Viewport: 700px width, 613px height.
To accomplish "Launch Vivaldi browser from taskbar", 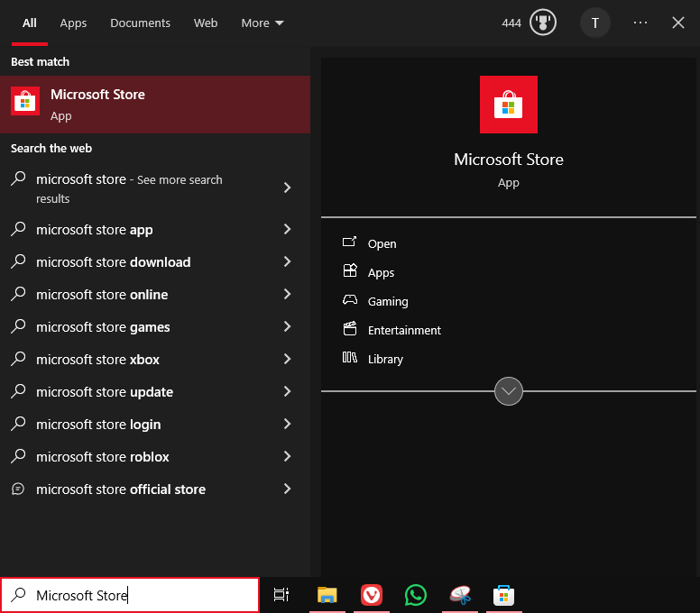I will coord(371,595).
